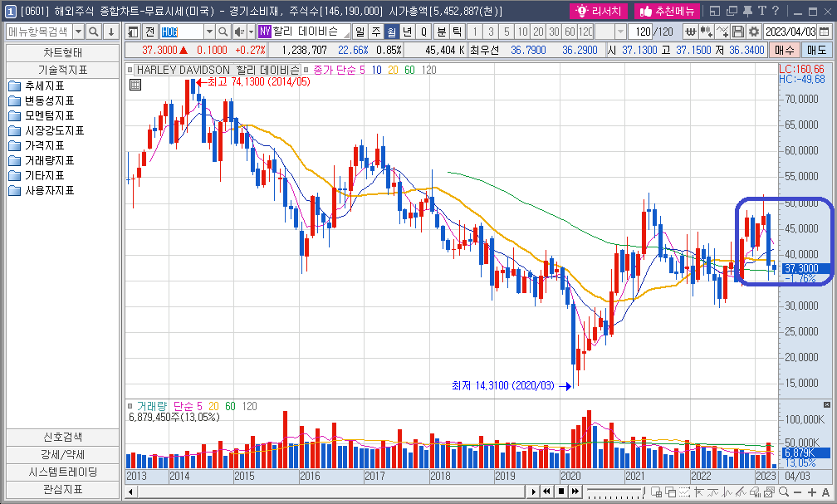
Task: Click the candlestick chart settings icon
Action: coord(706,32)
